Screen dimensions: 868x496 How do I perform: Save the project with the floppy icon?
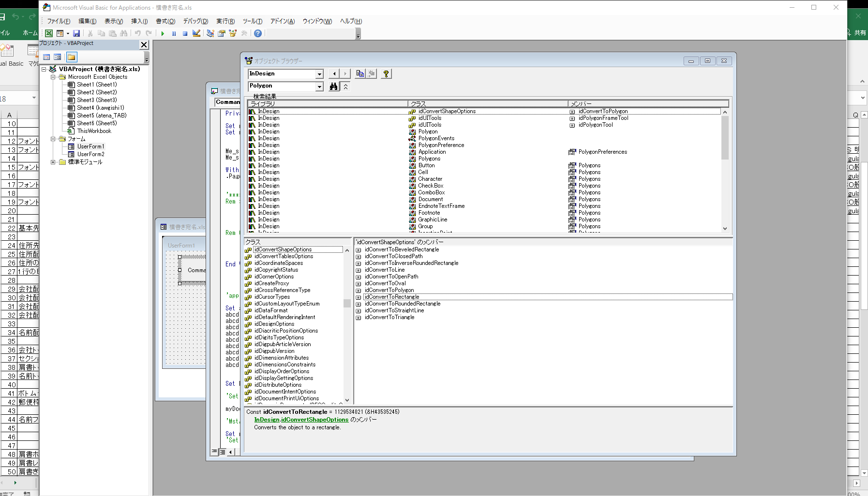point(76,33)
